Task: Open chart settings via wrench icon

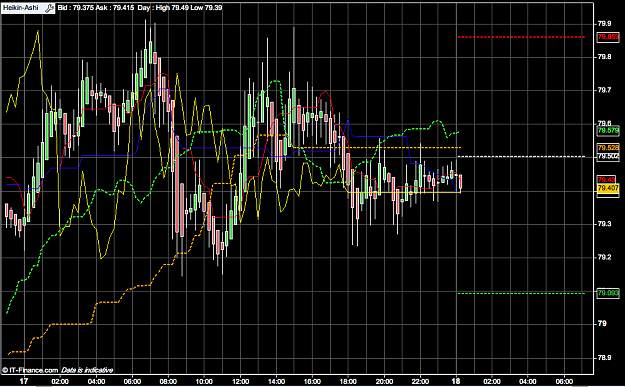Action: pyautogui.click(x=49, y=8)
